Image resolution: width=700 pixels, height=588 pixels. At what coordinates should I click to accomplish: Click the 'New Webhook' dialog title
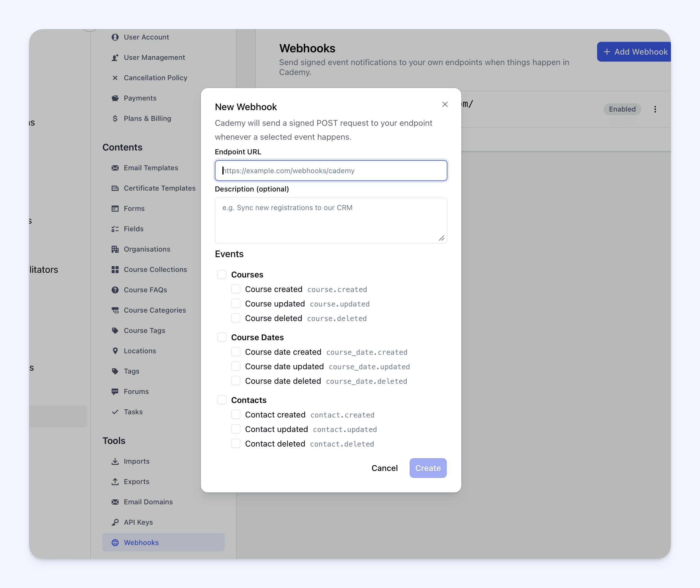click(246, 107)
